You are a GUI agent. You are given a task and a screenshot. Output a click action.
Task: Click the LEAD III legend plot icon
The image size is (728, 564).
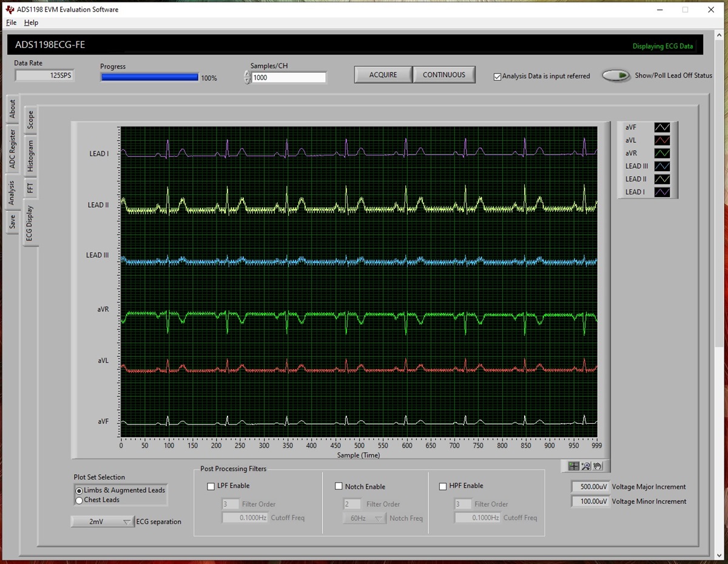(x=662, y=166)
